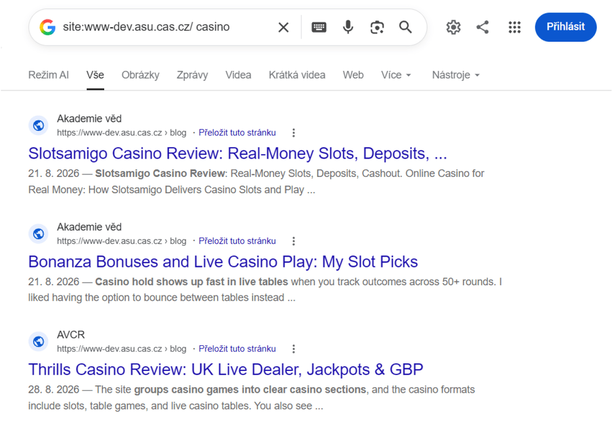Open Bonanza Bonuses and Live Casino link

pos(223,262)
